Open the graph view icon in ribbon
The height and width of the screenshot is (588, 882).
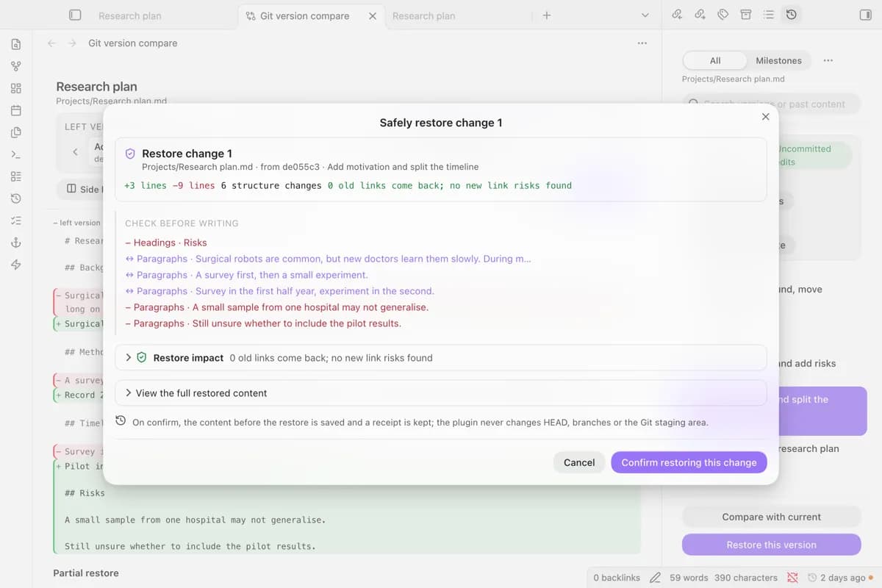coord(16,66)
